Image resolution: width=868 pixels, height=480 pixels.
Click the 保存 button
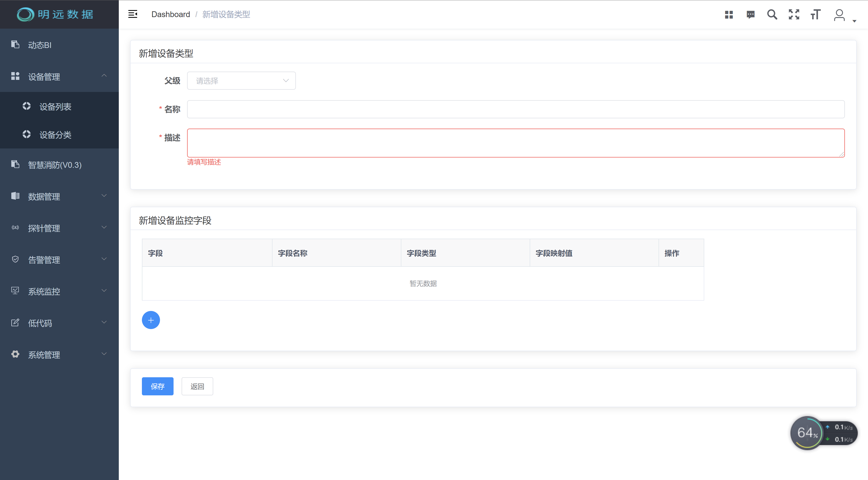157,386
